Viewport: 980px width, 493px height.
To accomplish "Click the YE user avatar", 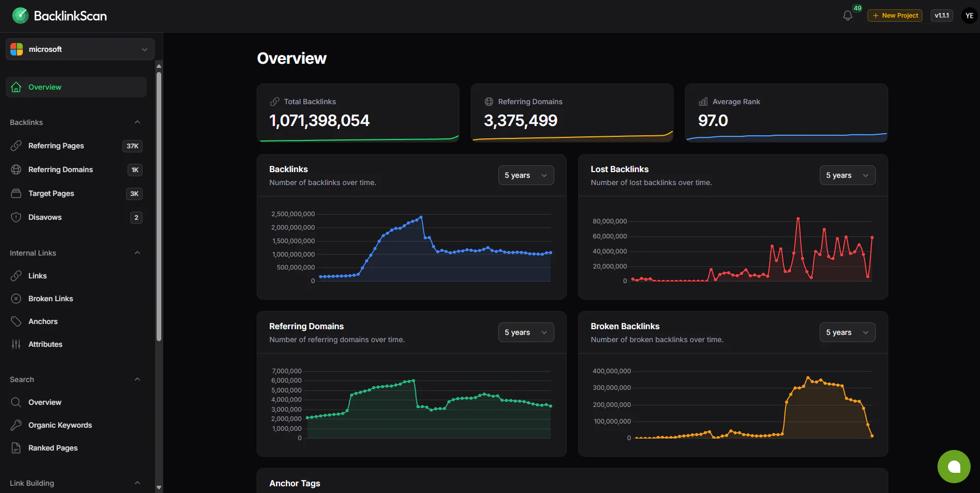I will 969,16.
